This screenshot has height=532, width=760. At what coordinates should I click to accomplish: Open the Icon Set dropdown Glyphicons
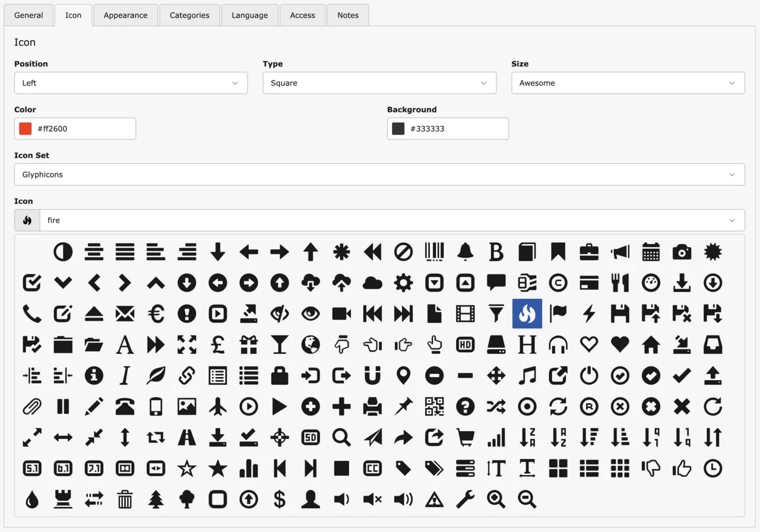[x=379, y=175]
